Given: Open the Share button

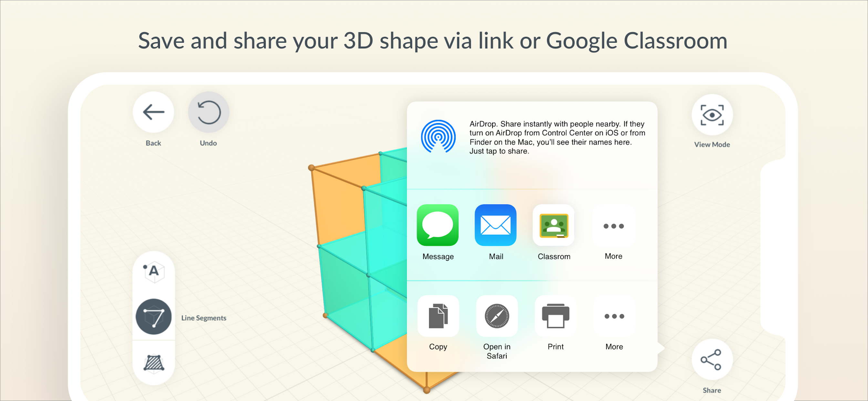Looking at the screenshot, I should pos(712,360).
